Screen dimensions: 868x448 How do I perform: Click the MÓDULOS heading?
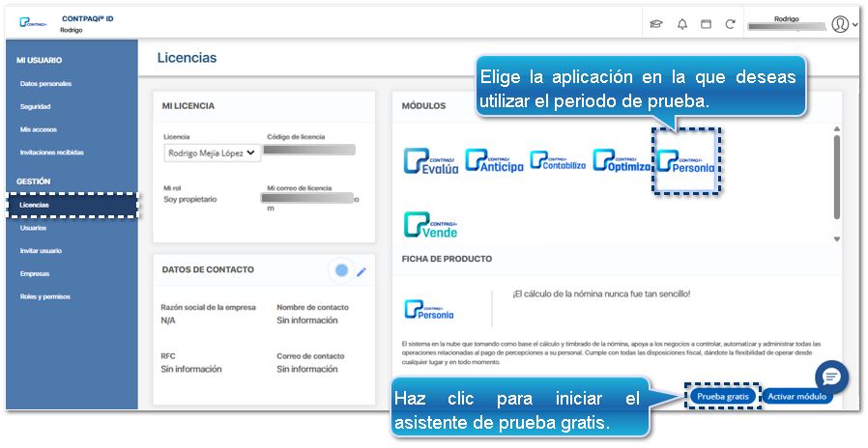tap(423, 105)
